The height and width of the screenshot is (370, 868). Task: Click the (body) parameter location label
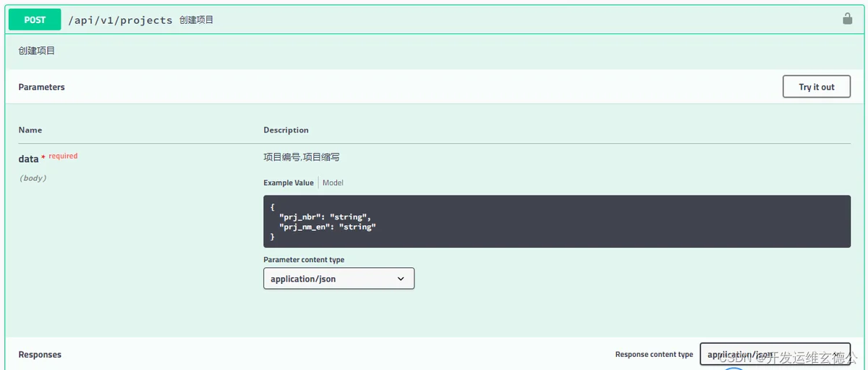point(33,178)
